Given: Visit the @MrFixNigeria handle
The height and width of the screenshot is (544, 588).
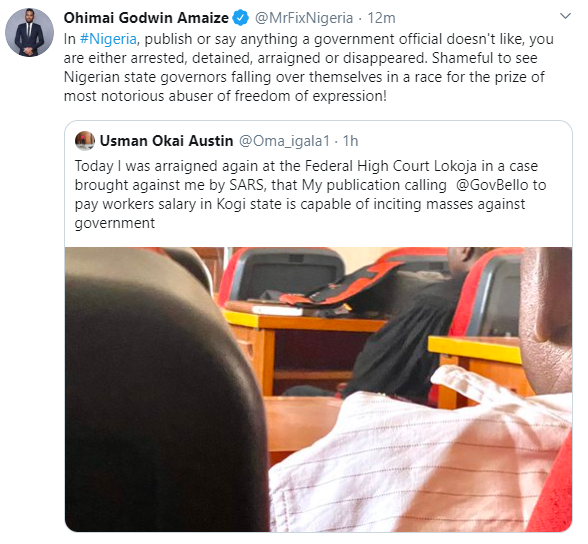Looking at the screenshot, I should 304,18.
